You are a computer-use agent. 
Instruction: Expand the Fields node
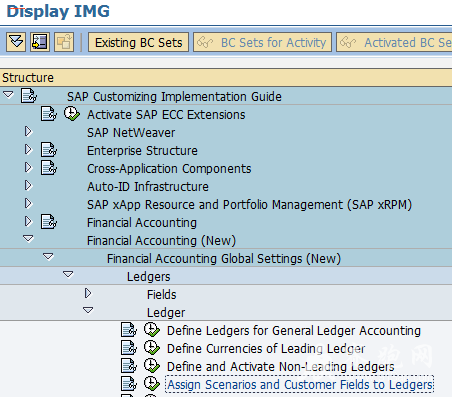click(x=88, y=294)
